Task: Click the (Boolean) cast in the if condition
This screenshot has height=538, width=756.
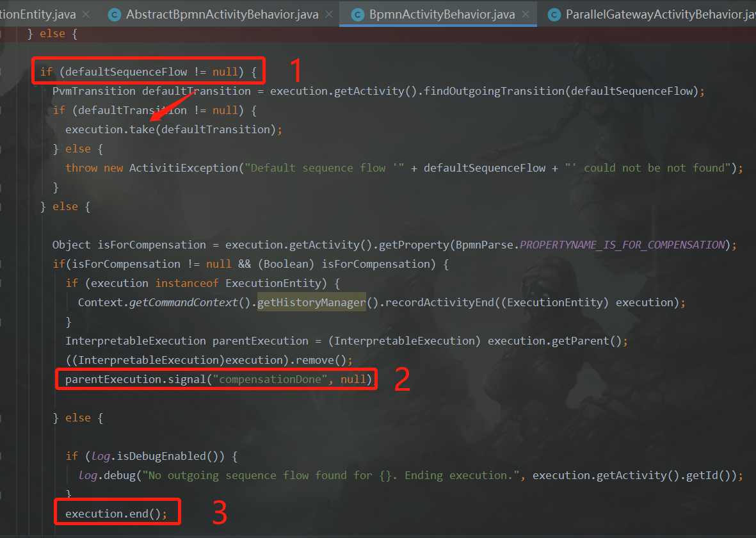Action: pyautogui.click(x=286, y=264)
